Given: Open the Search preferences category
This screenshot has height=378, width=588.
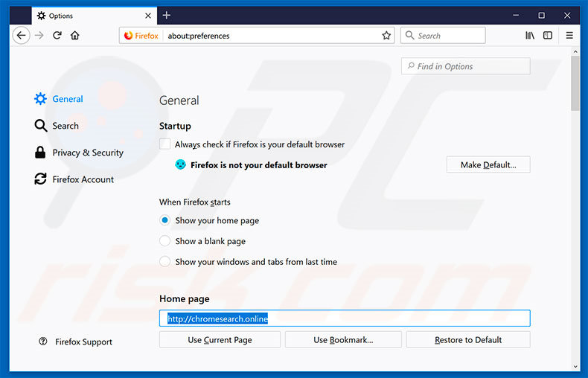Looking at the screenshot, I should pyautogui.click(x=57, y=126).
